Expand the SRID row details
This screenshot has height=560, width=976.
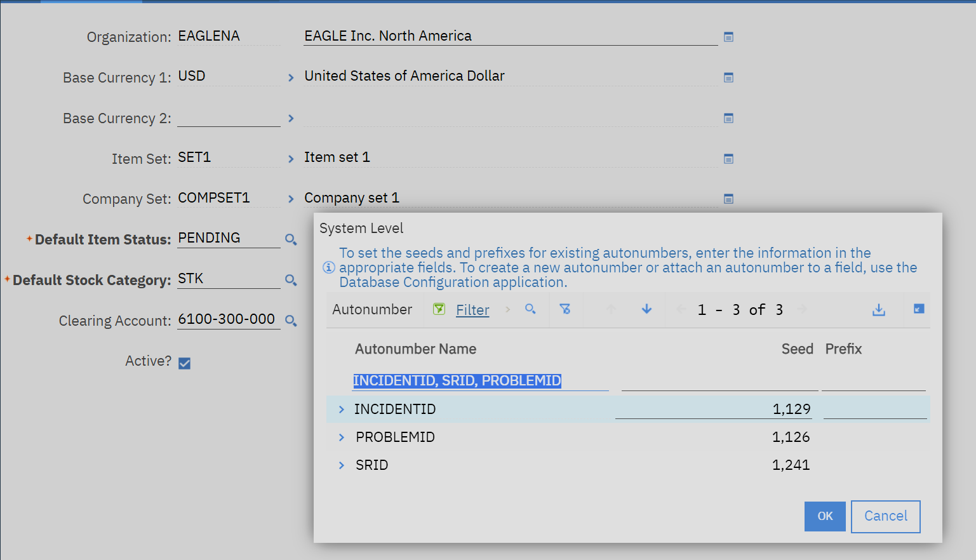click(x=342, y=465)
